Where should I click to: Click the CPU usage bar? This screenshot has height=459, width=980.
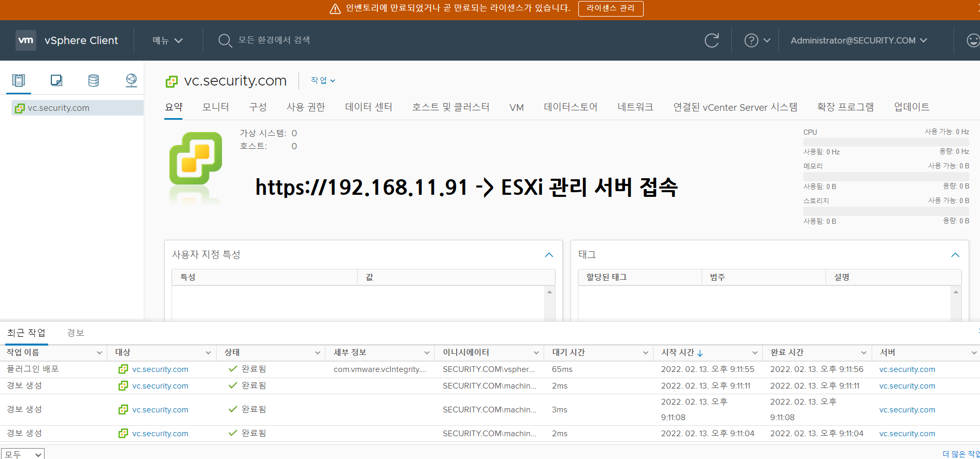(x=886, y=142)
